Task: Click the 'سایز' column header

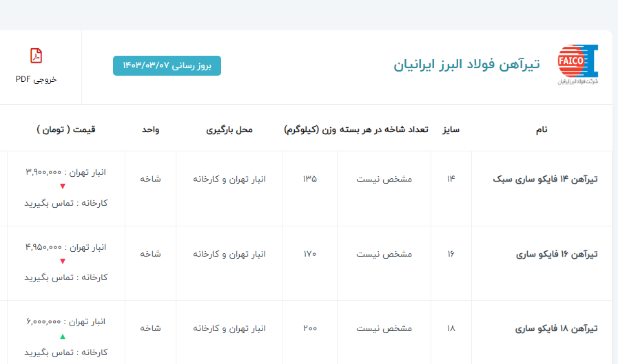Action: click(451, 129)
